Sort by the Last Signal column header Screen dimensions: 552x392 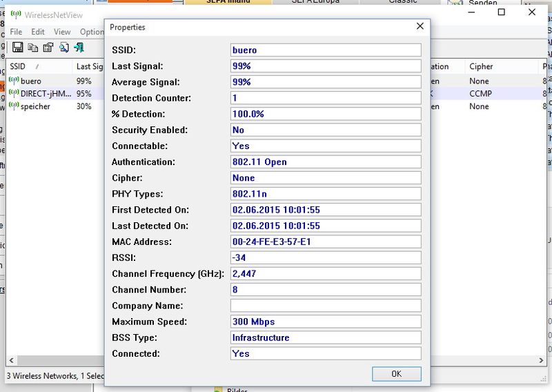point(89,66)
